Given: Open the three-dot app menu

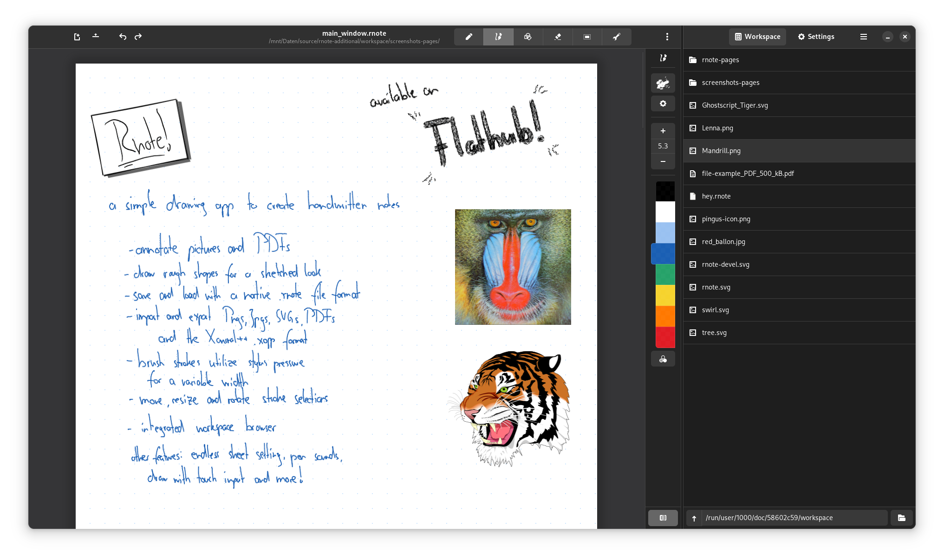Looking at the screenshot, I should click(667, 37).
